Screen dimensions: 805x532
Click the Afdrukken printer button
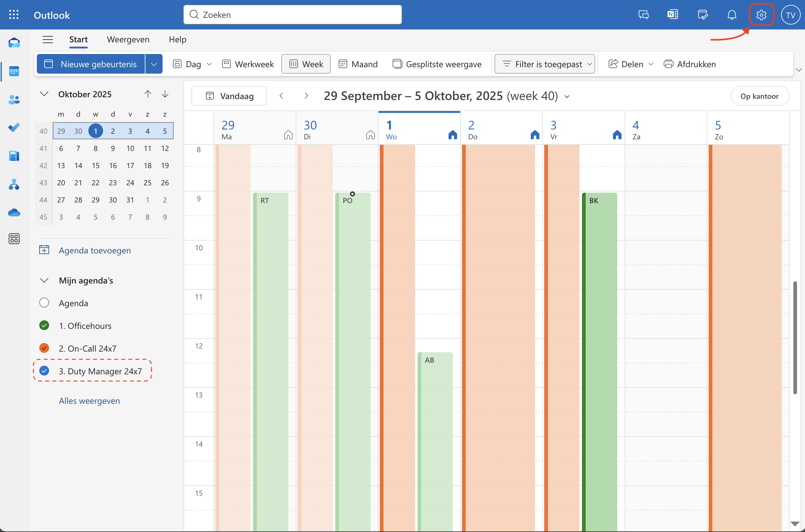tap(690, 64)
